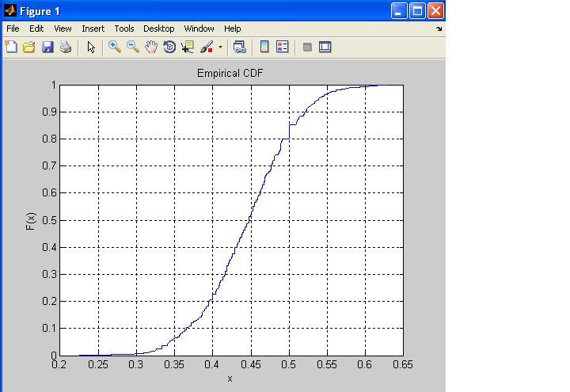Minimize the Figure 1 window
The height and width of the screenshot is (392, 570).
click(x=399, y=11)
